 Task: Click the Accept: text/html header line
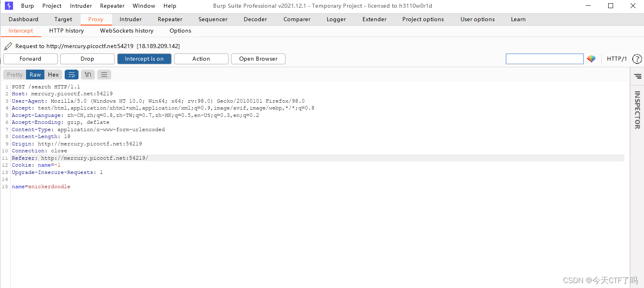tap(163, 108)
